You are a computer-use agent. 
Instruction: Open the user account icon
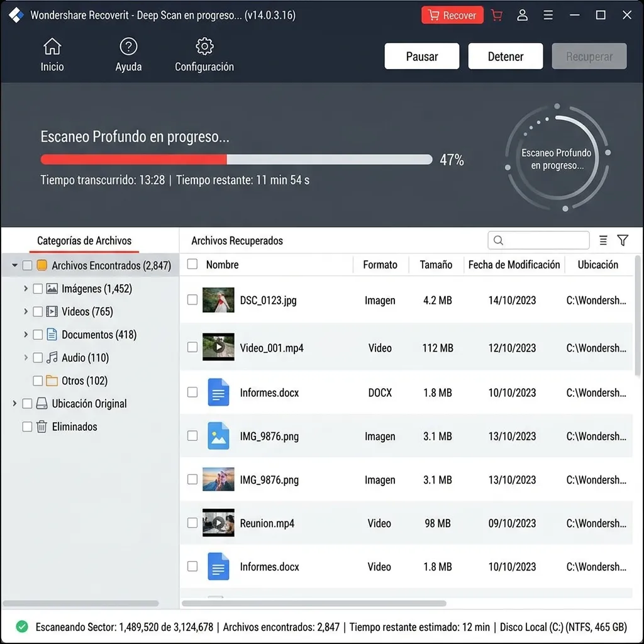(523, 15)
